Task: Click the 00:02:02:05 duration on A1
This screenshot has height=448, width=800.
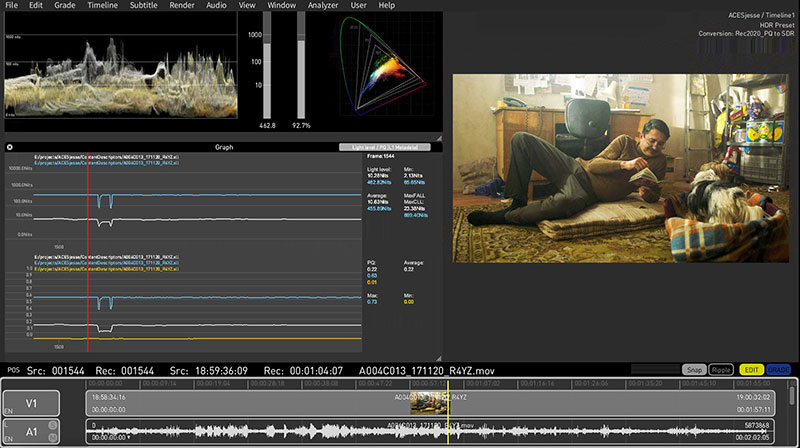Action: coord(753,437)
